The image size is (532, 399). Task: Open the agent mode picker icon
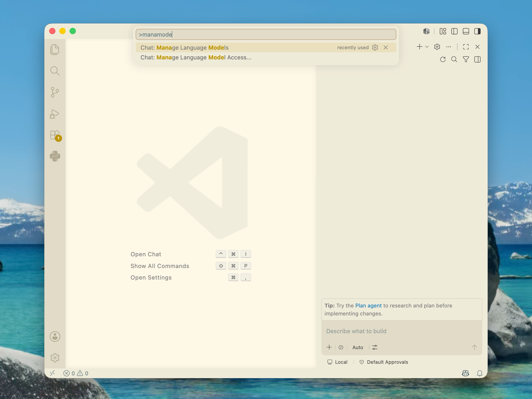click(x=341, y=347)
